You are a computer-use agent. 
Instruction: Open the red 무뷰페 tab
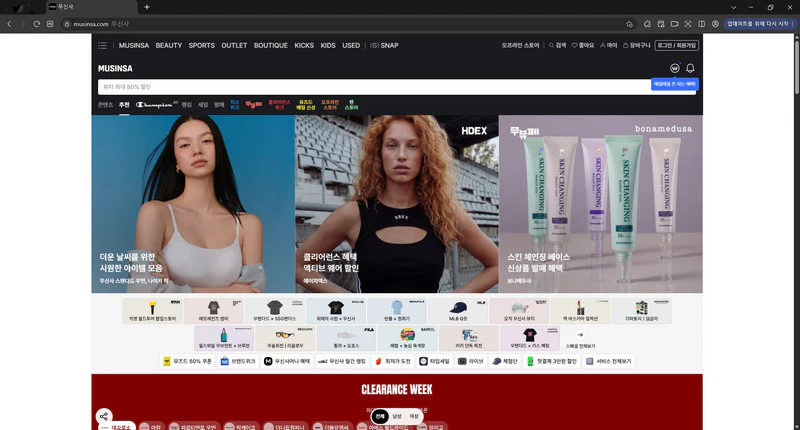click(x=254, y=105)
